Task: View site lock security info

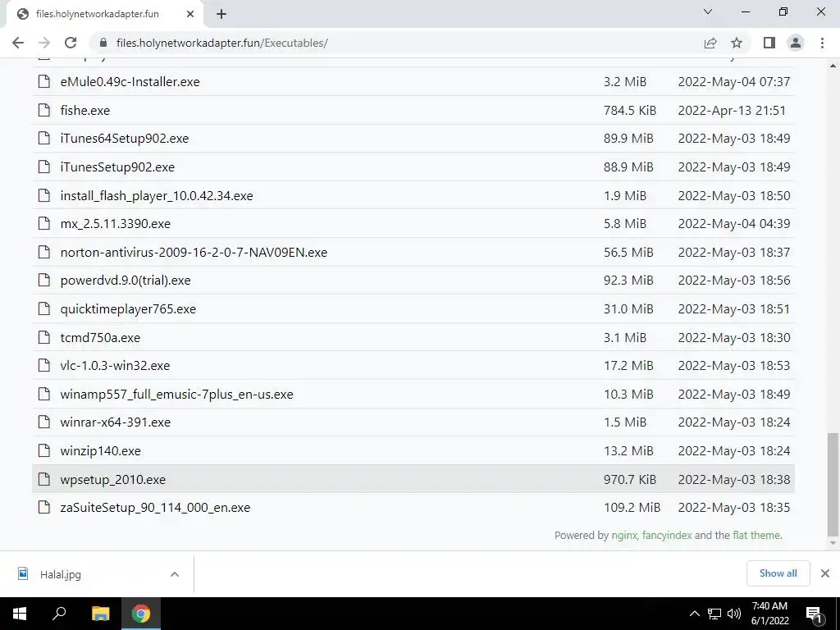Action: click(103, 43)
